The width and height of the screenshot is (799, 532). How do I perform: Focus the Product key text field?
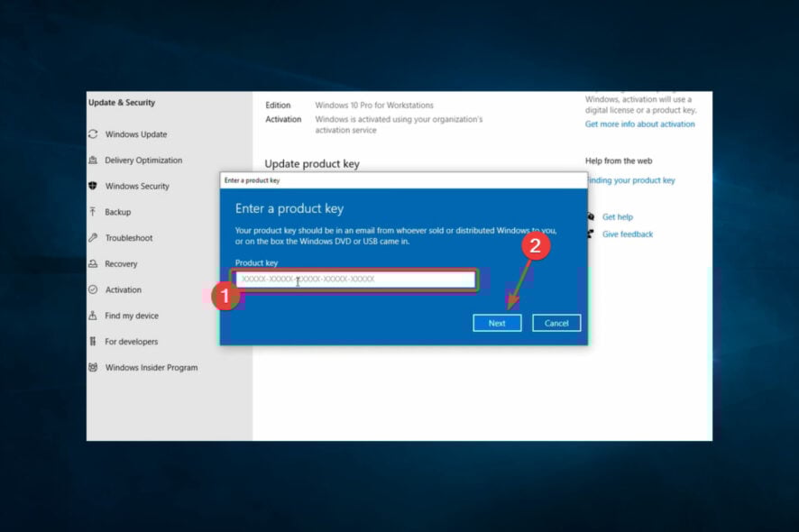coord(356,280)
